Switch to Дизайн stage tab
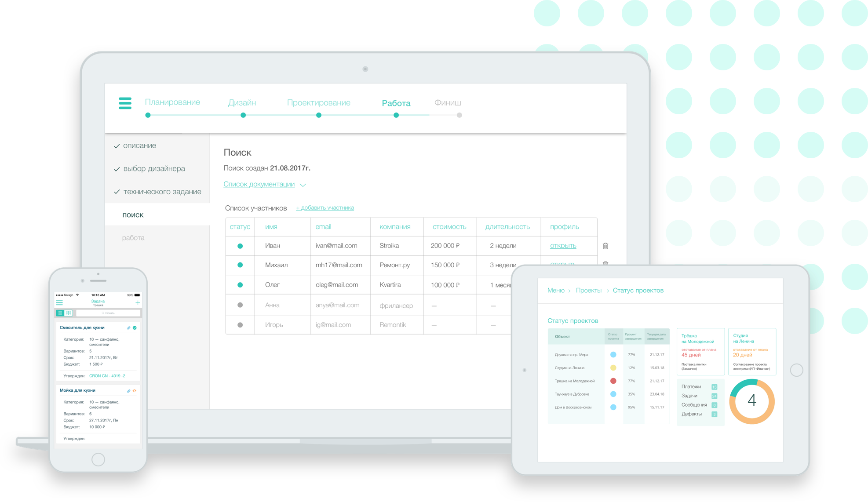This screenshot has height=502, width=868. click(x=242, y=103)
